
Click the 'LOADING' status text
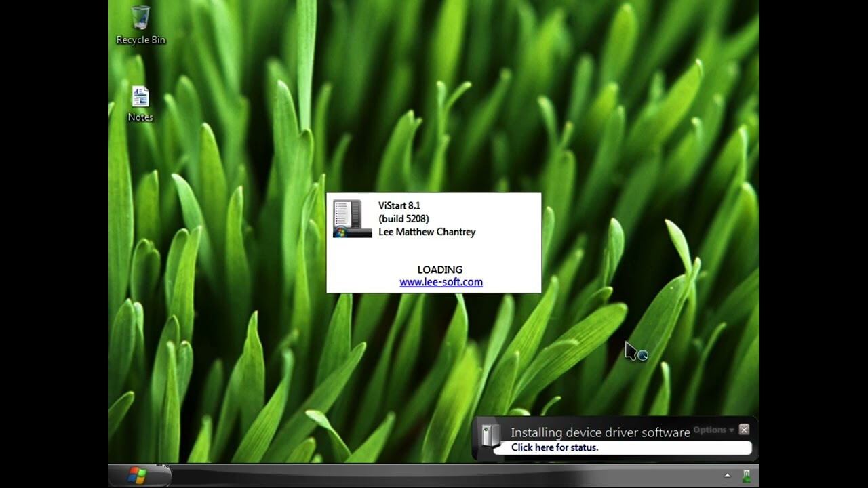tap(440, 270)
